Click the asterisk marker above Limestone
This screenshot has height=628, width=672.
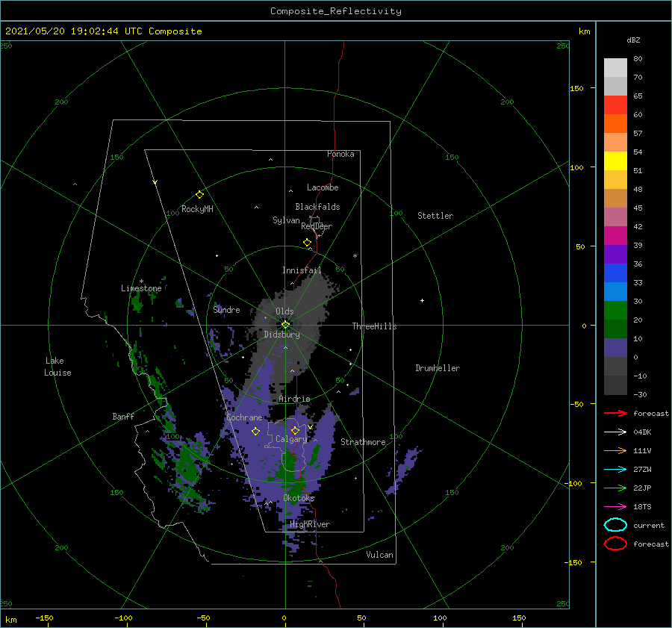141,282
